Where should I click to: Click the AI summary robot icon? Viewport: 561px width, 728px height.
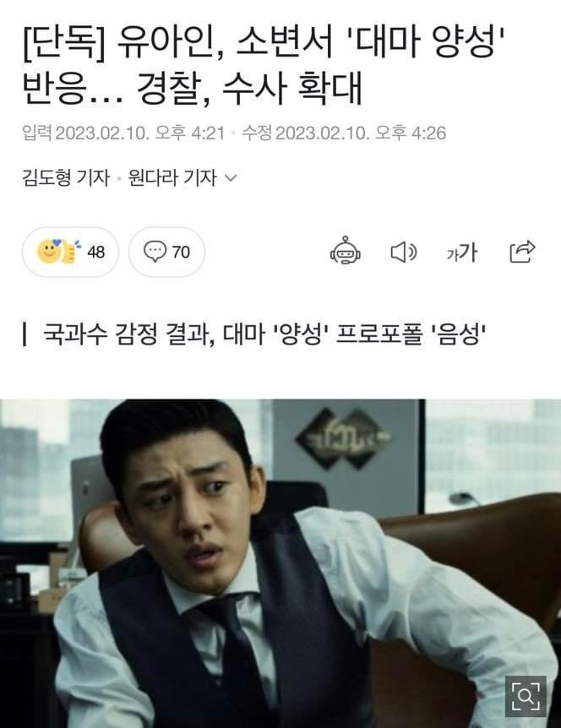point(345,250)
